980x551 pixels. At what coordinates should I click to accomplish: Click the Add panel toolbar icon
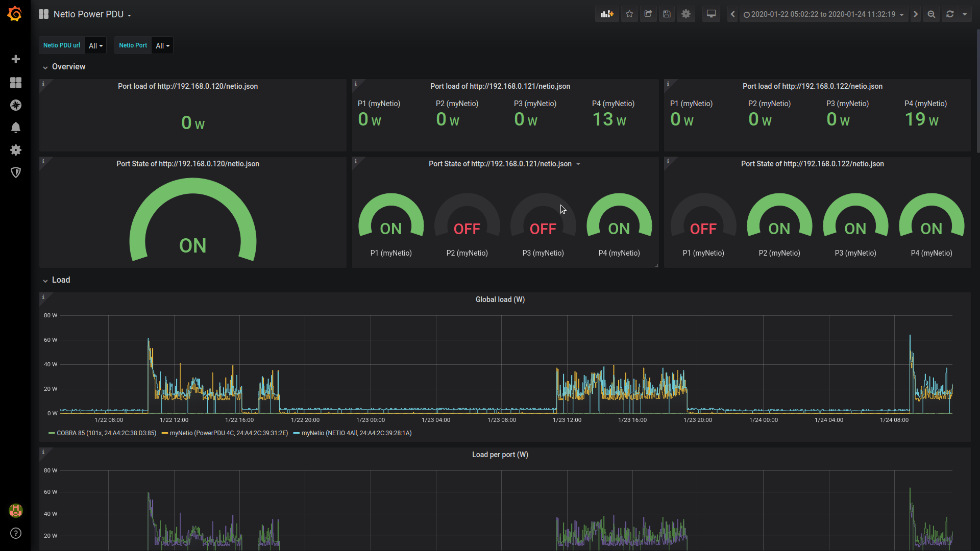click(607, 14)
